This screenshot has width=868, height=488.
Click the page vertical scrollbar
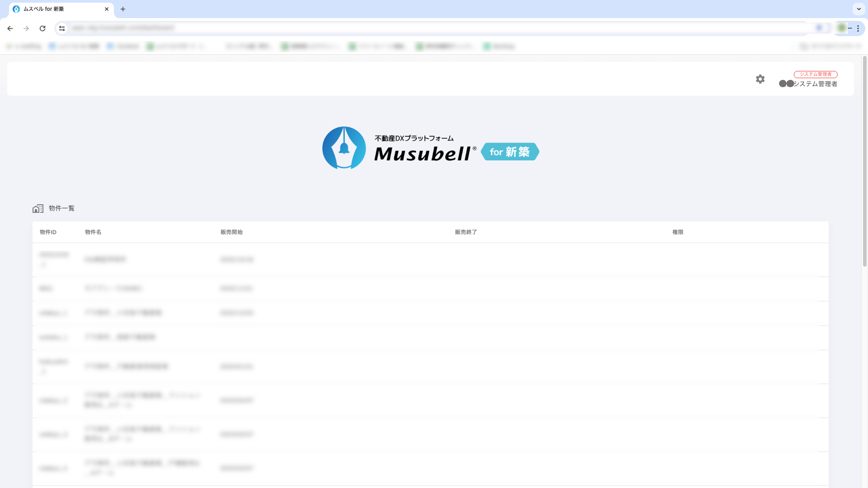[x=864, y=162]
